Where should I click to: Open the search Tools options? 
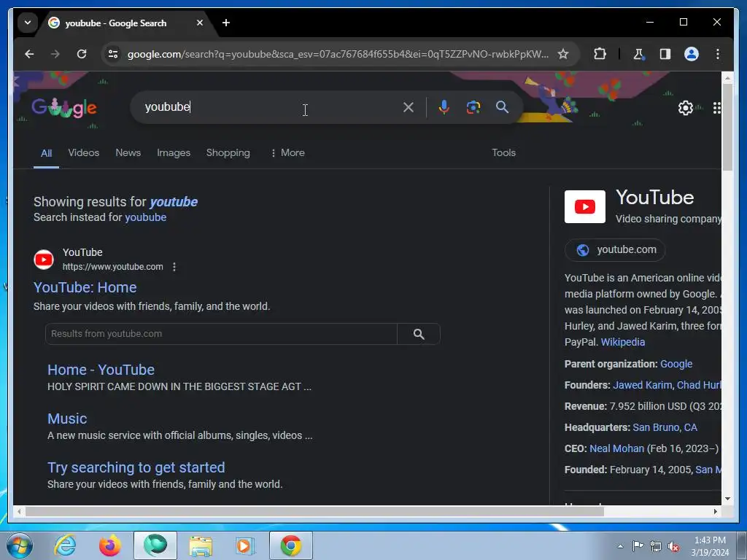(x=503, y=153)
